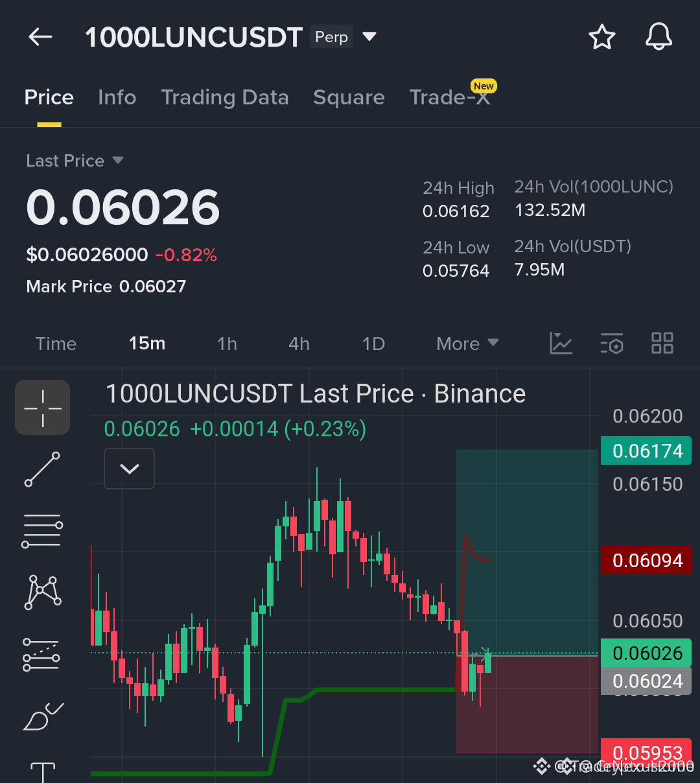Click the Mark Price 0.06027 text
Screen dimensions: 700x783
[x=106, y=286]
